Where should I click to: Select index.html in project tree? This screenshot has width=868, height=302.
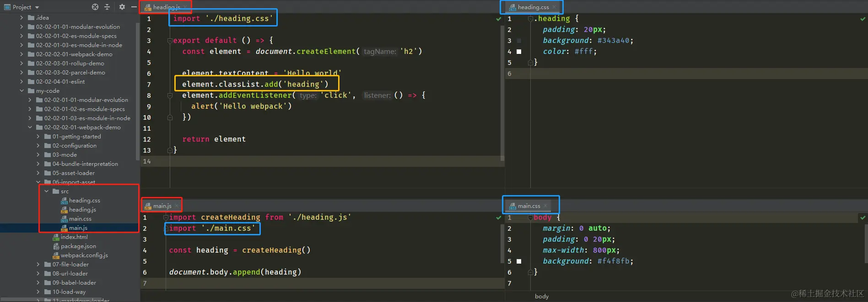click(x=74, y=237)
